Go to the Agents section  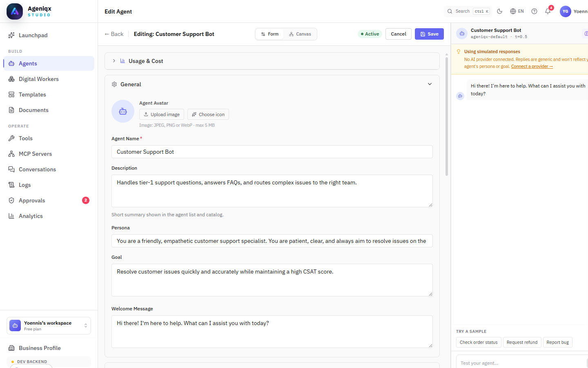(x=49, y=63)
